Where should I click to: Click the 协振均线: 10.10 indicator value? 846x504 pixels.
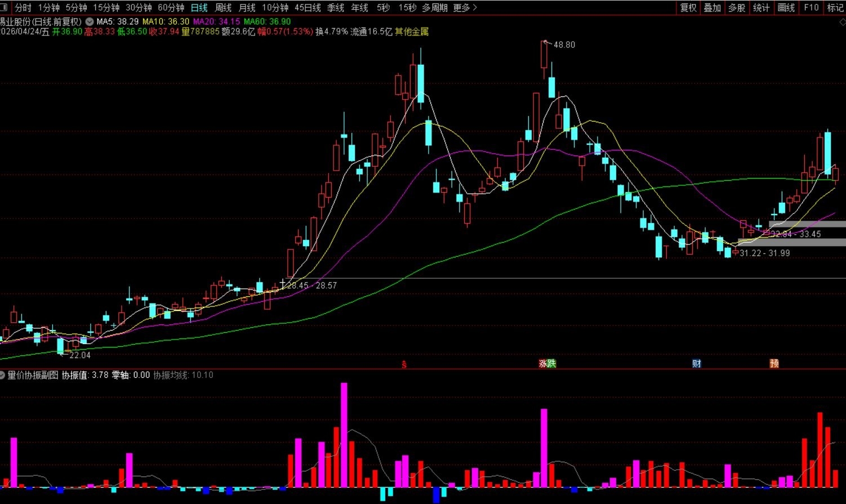click(184, 375)
